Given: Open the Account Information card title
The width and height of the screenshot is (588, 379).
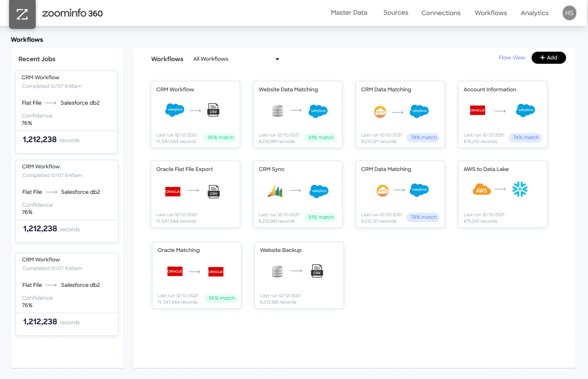Looking at the screenshot, I should tap(490, 90).
